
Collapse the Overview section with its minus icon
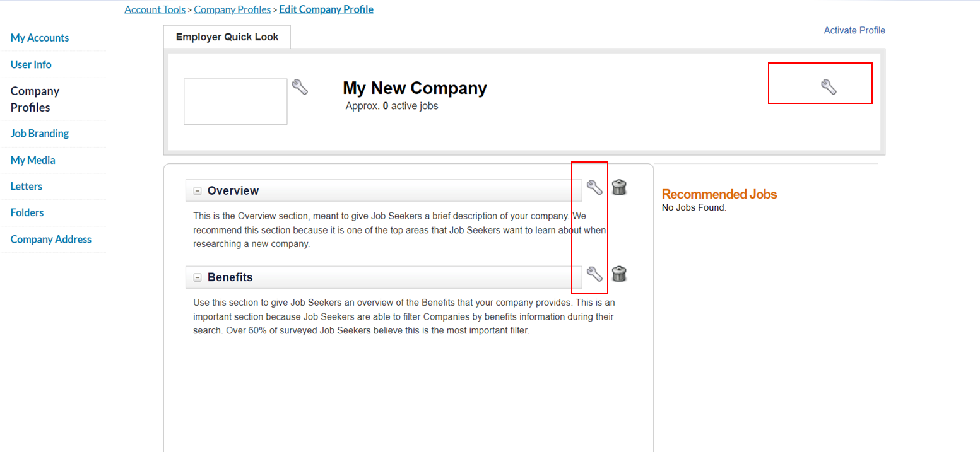(198, 190)
